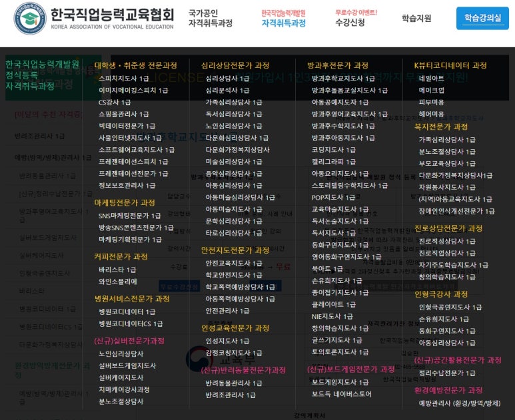Open 분노조절상담사 1급 under 복지전문가
The image size is (515, 420).
pos(446,152)
